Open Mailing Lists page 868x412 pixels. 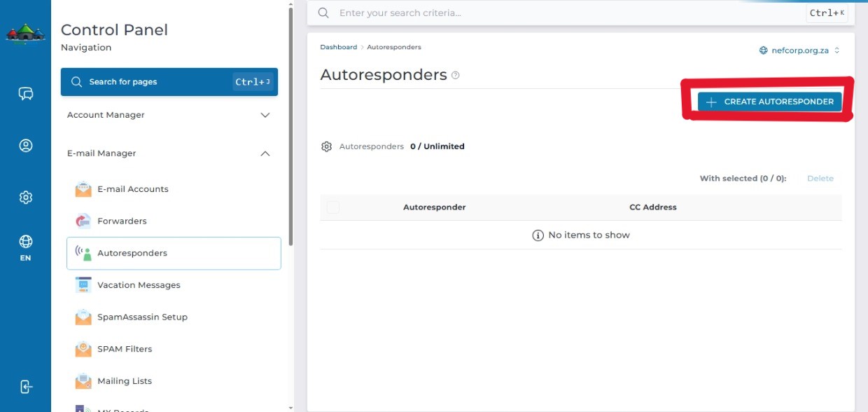point(174,381)
